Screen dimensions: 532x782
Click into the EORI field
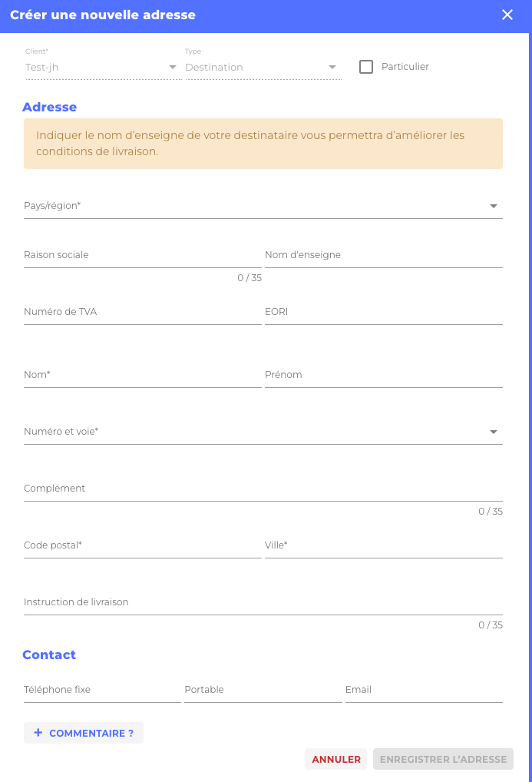click(383, 313)
